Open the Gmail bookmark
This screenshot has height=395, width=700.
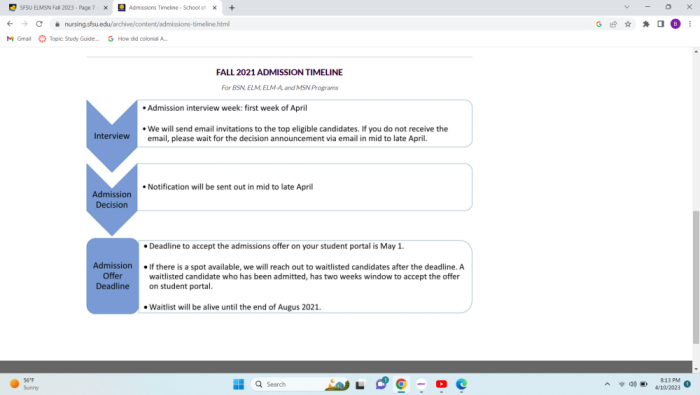click(19, 39)
